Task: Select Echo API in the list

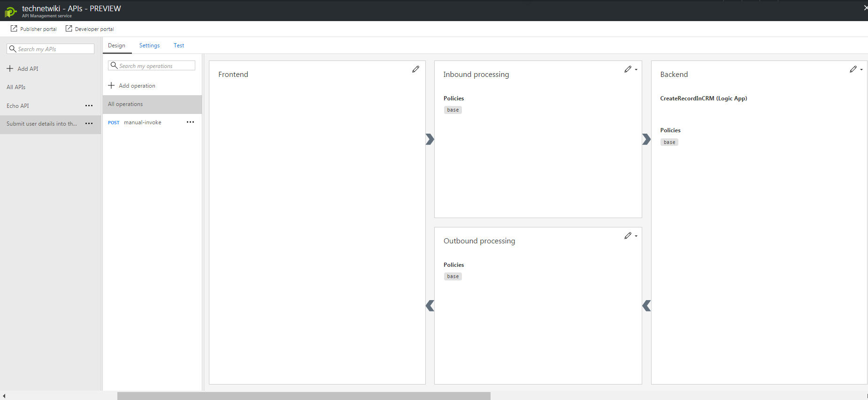Action: point(18,106)
